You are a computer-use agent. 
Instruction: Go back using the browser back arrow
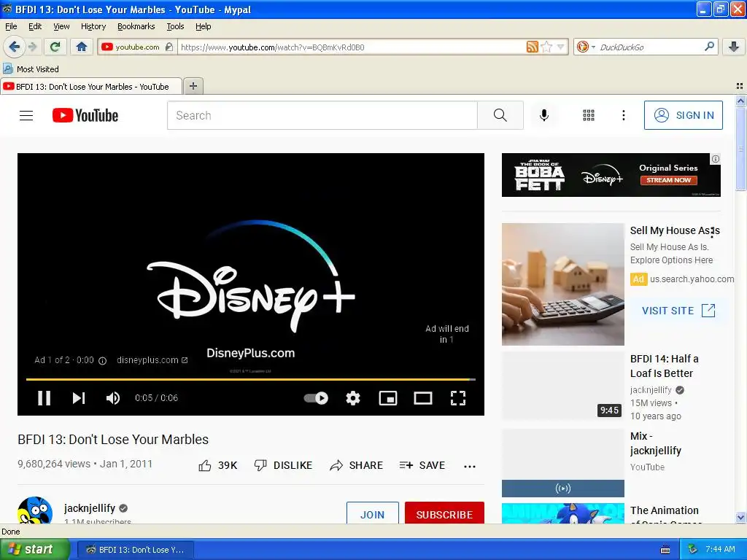click(x=14, y=47)
